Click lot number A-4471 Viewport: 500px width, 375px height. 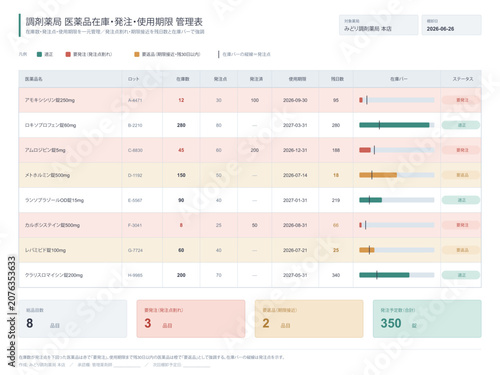click(x=135, y=100)
